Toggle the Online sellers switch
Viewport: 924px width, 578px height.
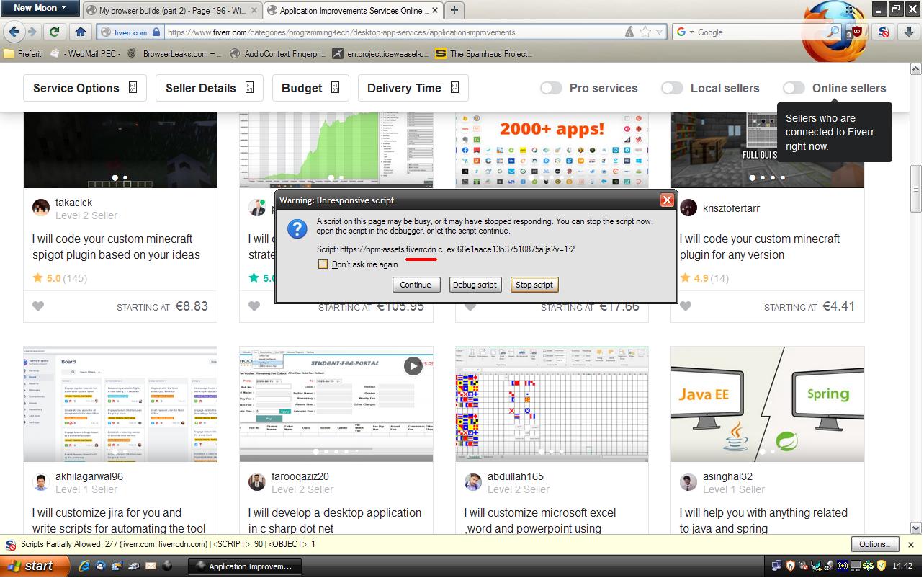[x=794, y=88]
